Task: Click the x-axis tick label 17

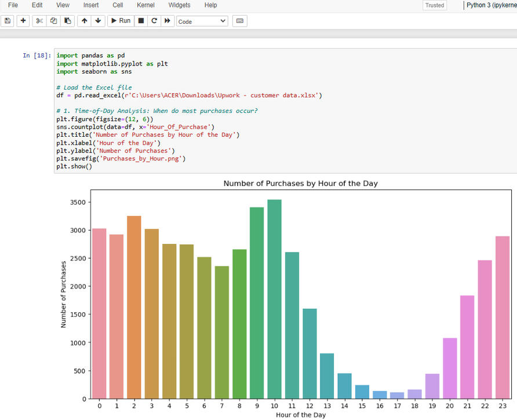Action: pos(397,406)
